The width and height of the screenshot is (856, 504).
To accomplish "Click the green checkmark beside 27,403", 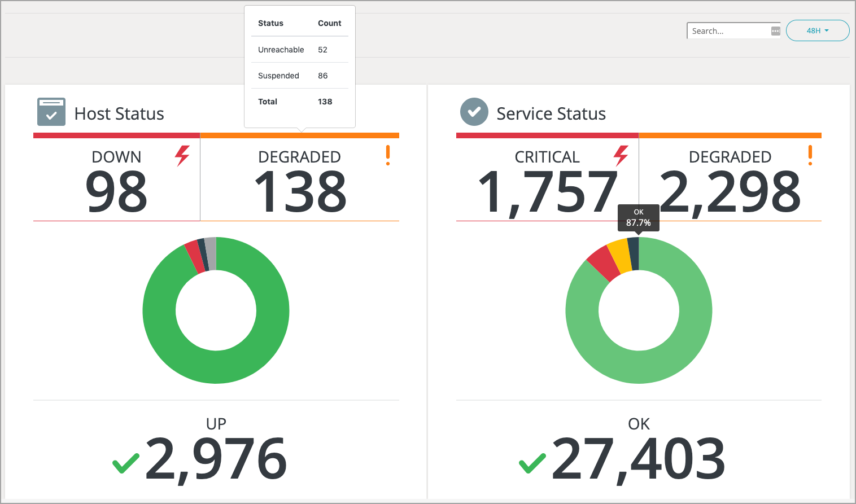I will tap(532, 463).
